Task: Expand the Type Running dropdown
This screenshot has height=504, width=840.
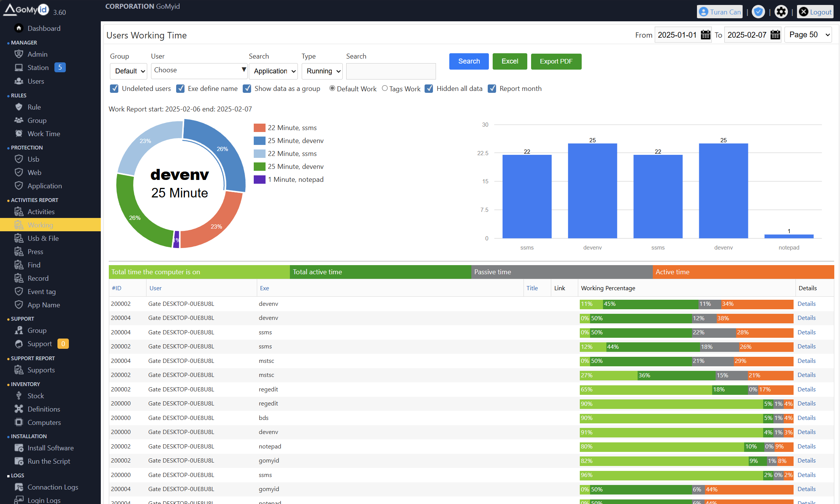Action: click(x=322, y=71)
